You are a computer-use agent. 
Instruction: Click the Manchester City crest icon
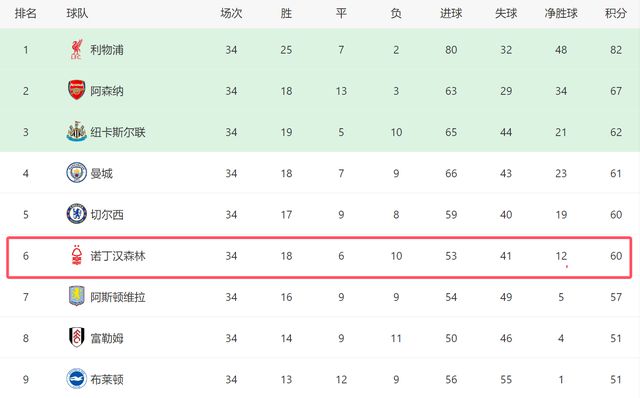(76, 173)
